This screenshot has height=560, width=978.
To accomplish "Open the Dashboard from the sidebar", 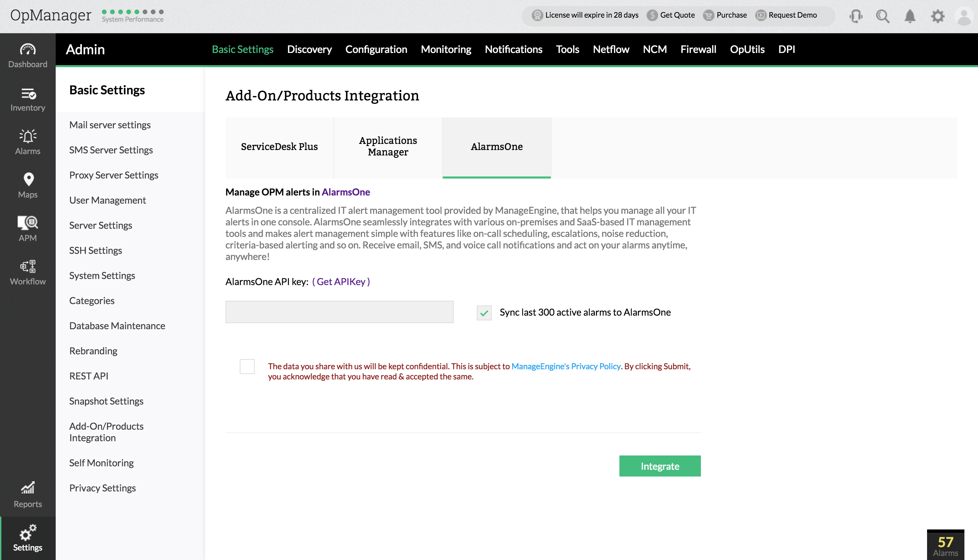I will coord(27,55).
